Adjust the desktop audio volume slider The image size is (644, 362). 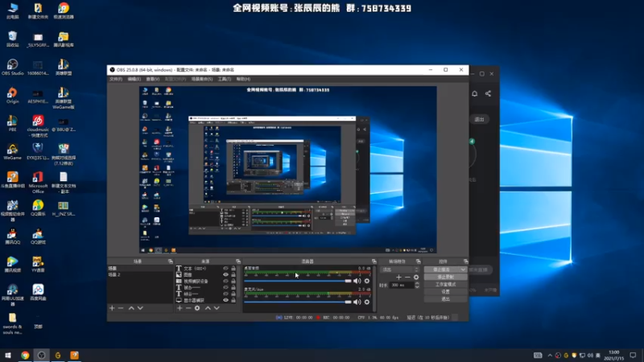click(298, 281)
